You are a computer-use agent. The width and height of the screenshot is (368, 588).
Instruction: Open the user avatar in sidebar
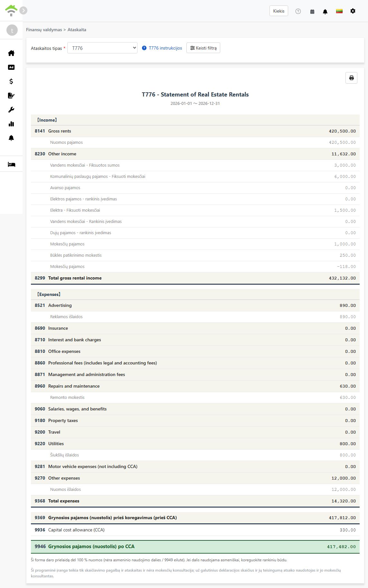[12, 30]
